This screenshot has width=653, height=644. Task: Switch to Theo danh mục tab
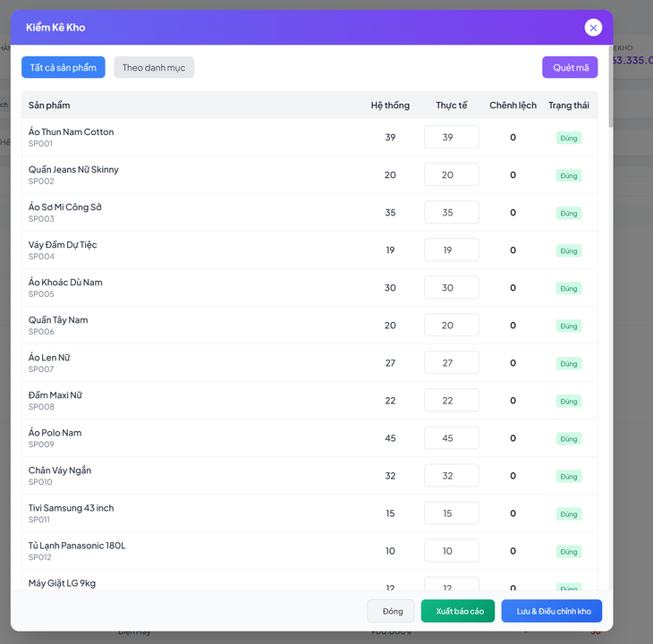154,67
